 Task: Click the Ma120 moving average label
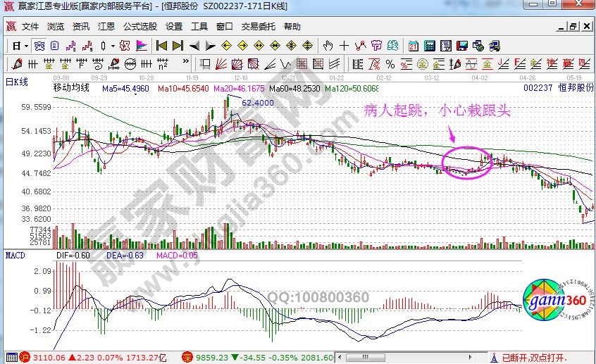(352, 89)
